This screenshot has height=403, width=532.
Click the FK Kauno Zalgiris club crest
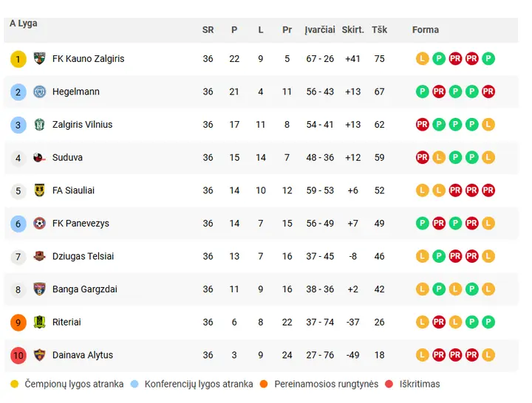point(39,58)
